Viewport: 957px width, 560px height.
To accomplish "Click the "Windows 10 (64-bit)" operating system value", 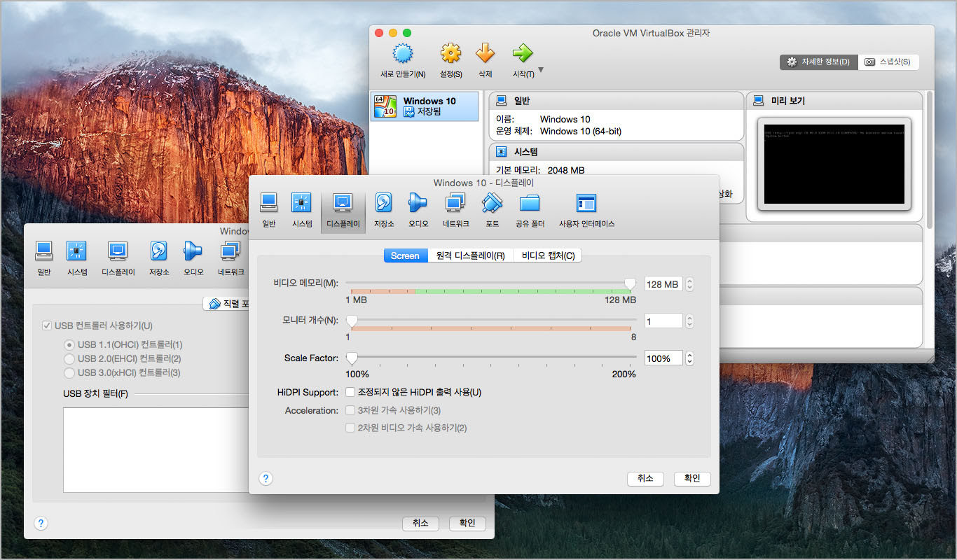I will [581, 131].
